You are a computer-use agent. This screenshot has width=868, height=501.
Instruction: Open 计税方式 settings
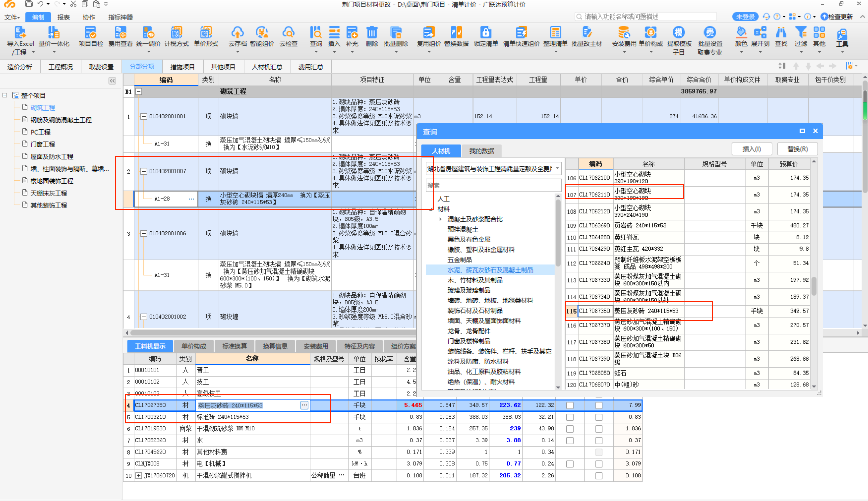point(177,37)
